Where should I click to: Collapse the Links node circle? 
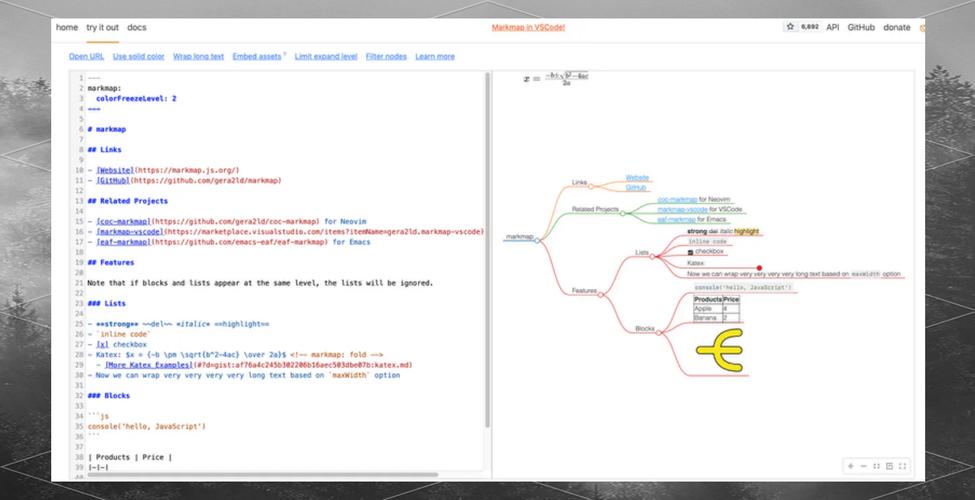(591, 186)
